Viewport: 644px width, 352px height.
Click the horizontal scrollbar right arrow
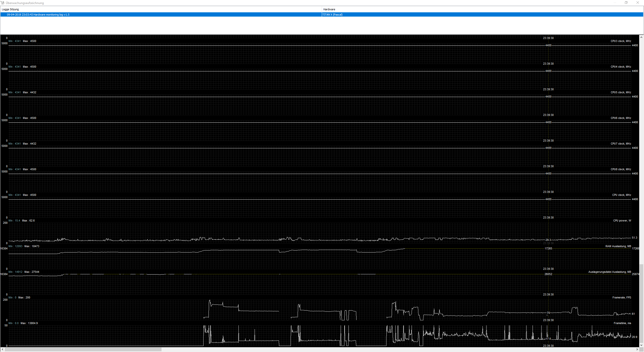point(637,349)
